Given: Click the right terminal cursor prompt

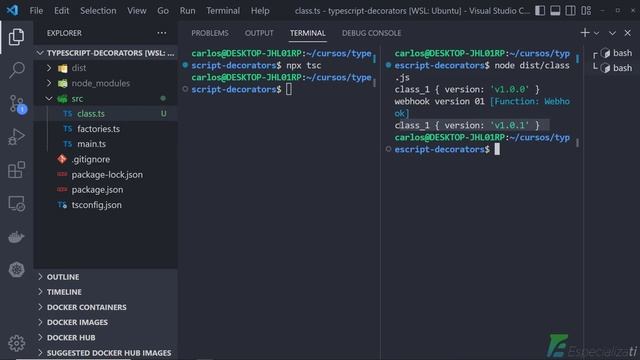Looking at the screenshot, I should tap(497, 149).
